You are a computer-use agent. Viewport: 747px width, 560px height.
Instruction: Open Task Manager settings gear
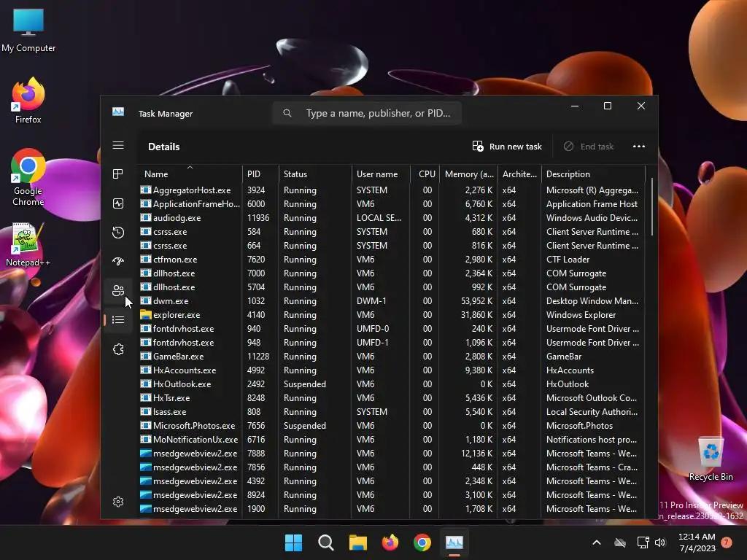click(x=118, y=502)
